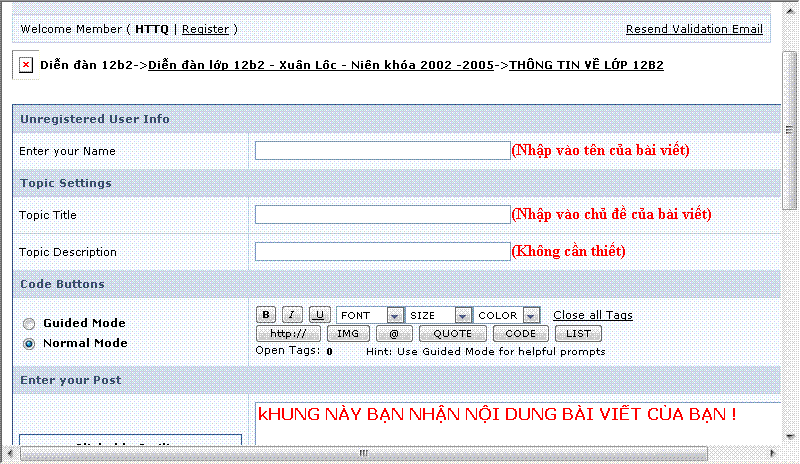Select the Guided Mode radio button

(29, 324)
